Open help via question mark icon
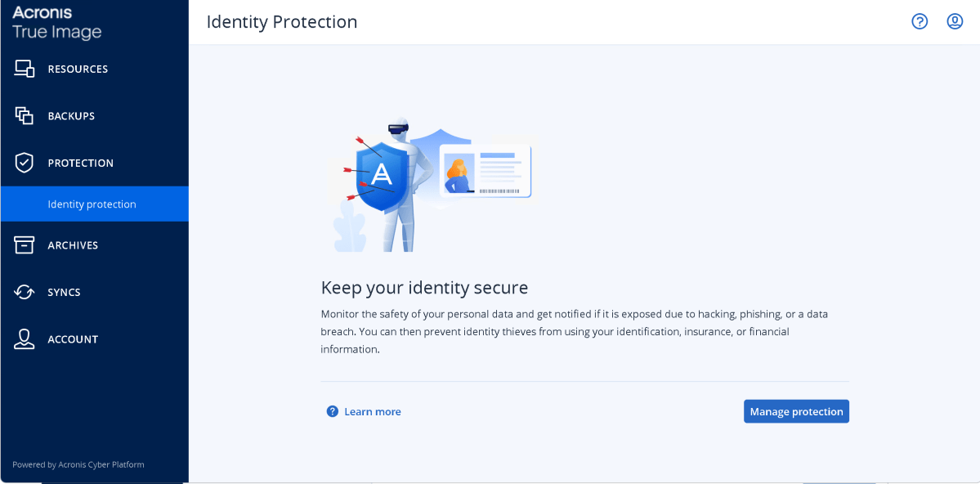Screen dimensions: 980x484 [920, 22]
